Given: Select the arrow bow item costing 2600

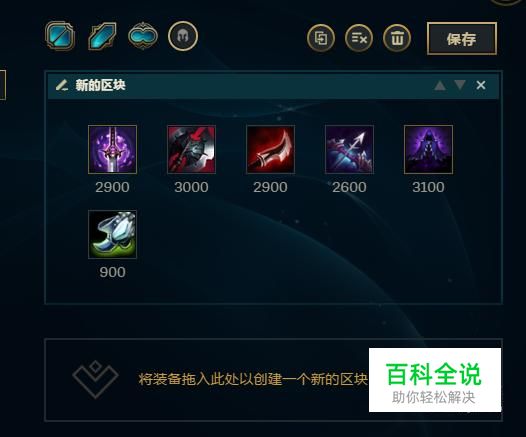Looking at the screenshot, I should point(349,149).
